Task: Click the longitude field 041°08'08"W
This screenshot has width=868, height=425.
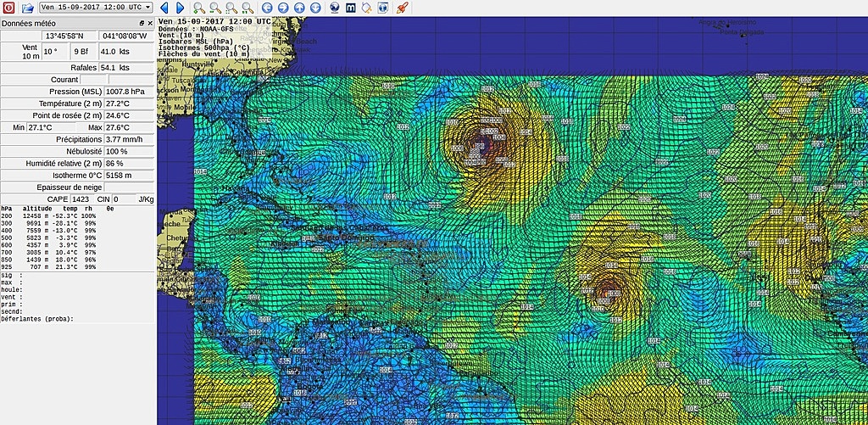Action: pos(127,36)
